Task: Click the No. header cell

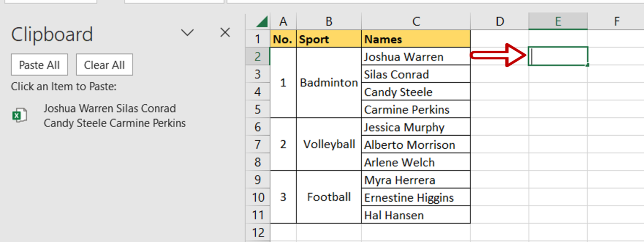Action: pyautogui.click(x=283, y=39)
